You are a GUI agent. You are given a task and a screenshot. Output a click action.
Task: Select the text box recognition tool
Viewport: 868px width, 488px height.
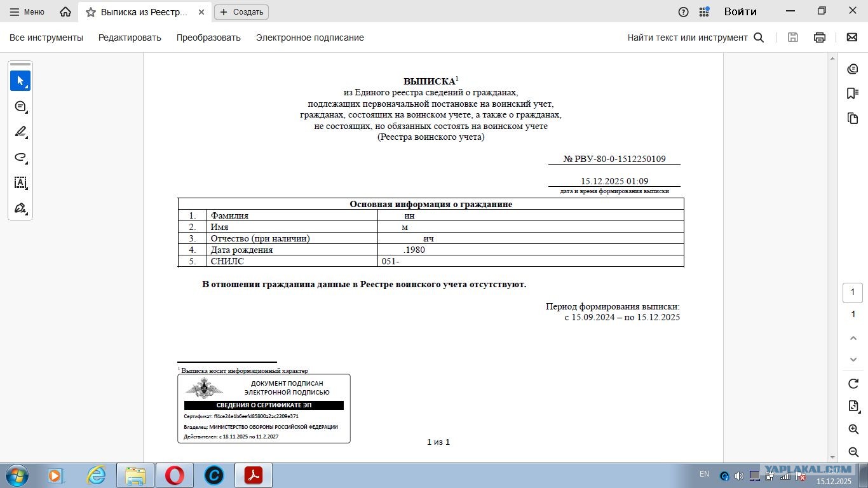(x=20, y=182)
